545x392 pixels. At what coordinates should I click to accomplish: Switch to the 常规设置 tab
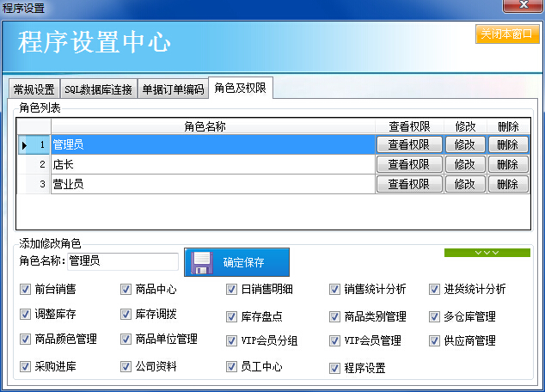click(x=34, y=89)
